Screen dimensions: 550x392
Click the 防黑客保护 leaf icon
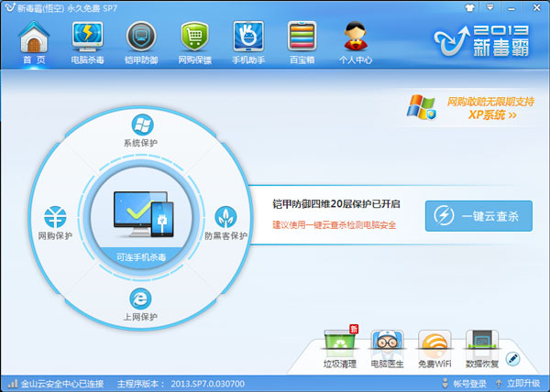click(x=225, y=217)
